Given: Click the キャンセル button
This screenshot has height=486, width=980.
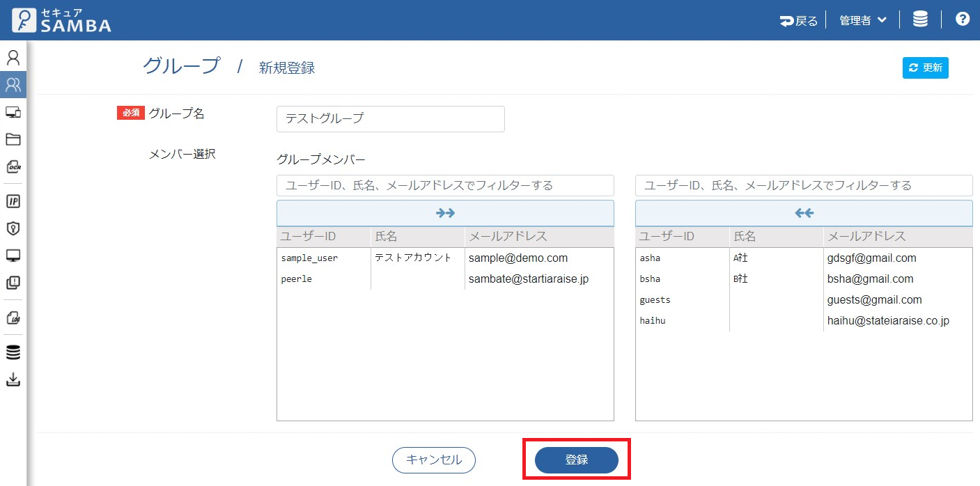Looking at the screenshot, I should coord(433,460).
